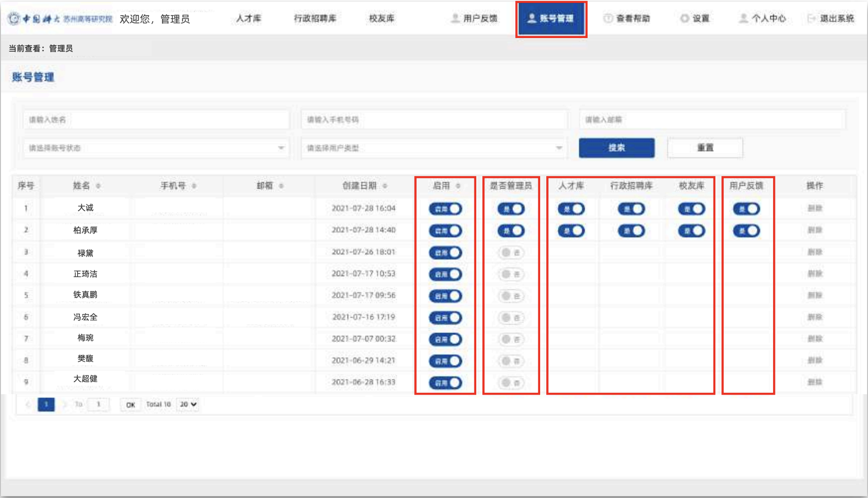Click the 账号管理 page heading
This screenshot has height=498, width=868.
coord(33,77)
